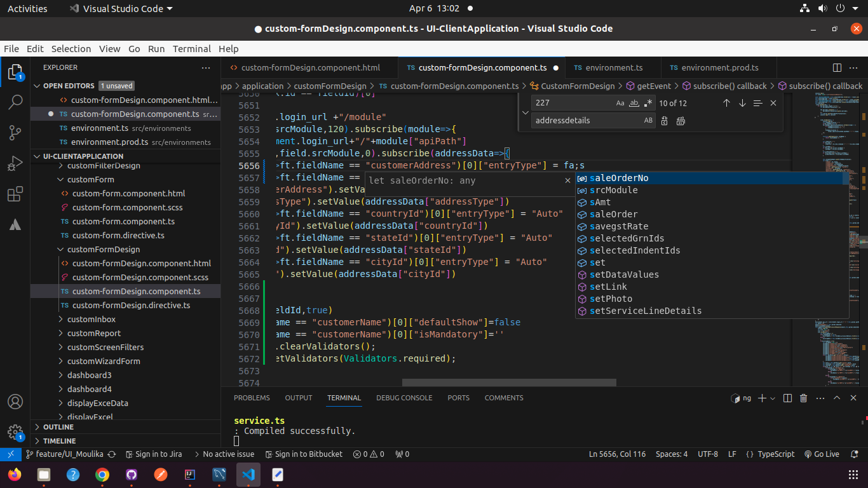Toggle Match Case in find box

(x=620, y=103)
